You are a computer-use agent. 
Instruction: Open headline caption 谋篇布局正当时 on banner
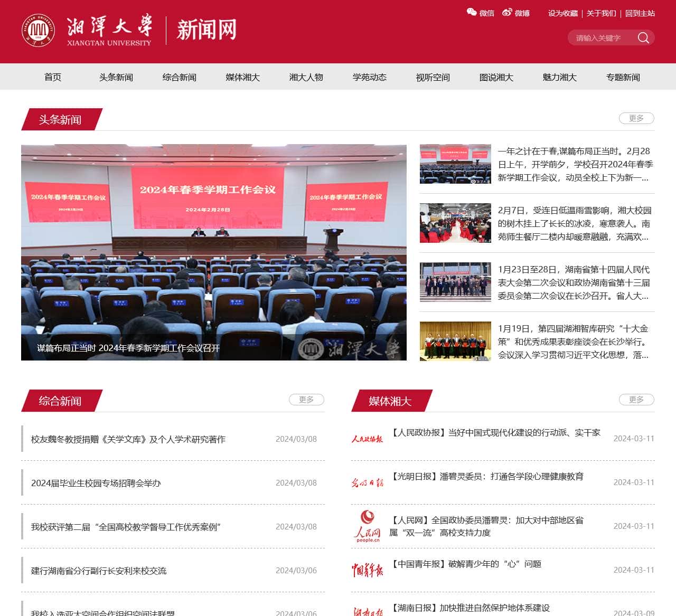click(128, 348)
